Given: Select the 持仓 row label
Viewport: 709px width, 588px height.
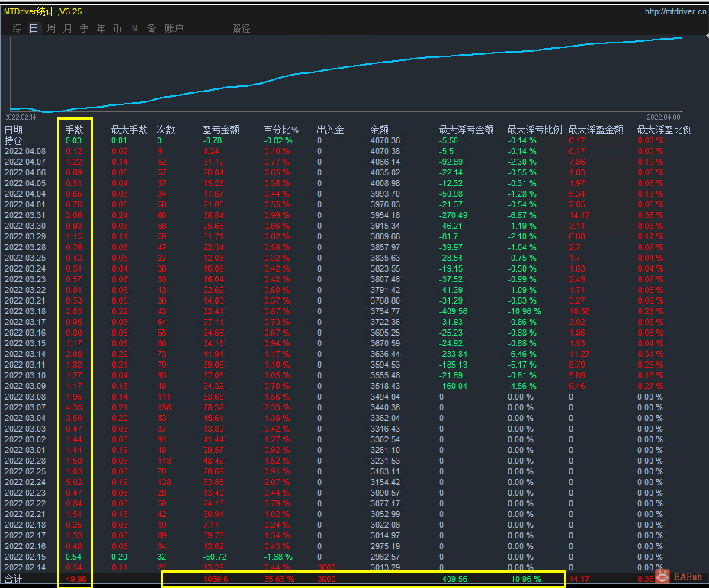Looking at the screenshot, I should tap(14, 140).
